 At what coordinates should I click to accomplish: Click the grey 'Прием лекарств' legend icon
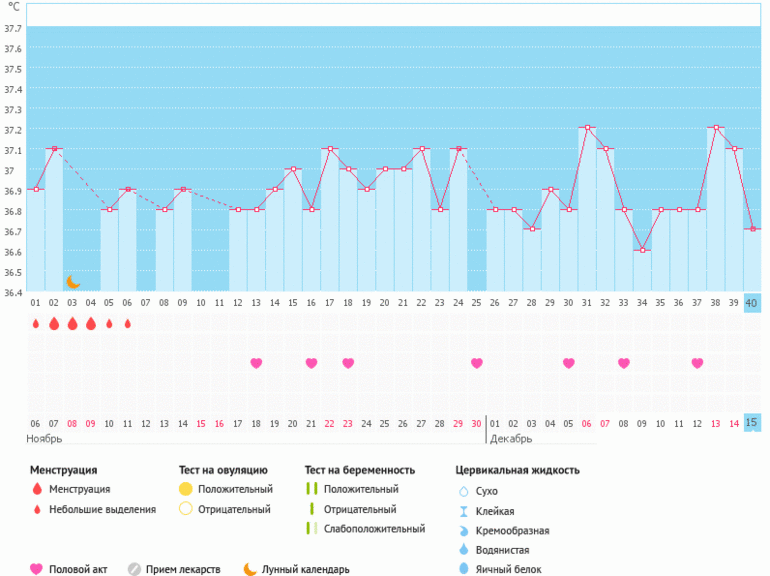tap(134, 569)
